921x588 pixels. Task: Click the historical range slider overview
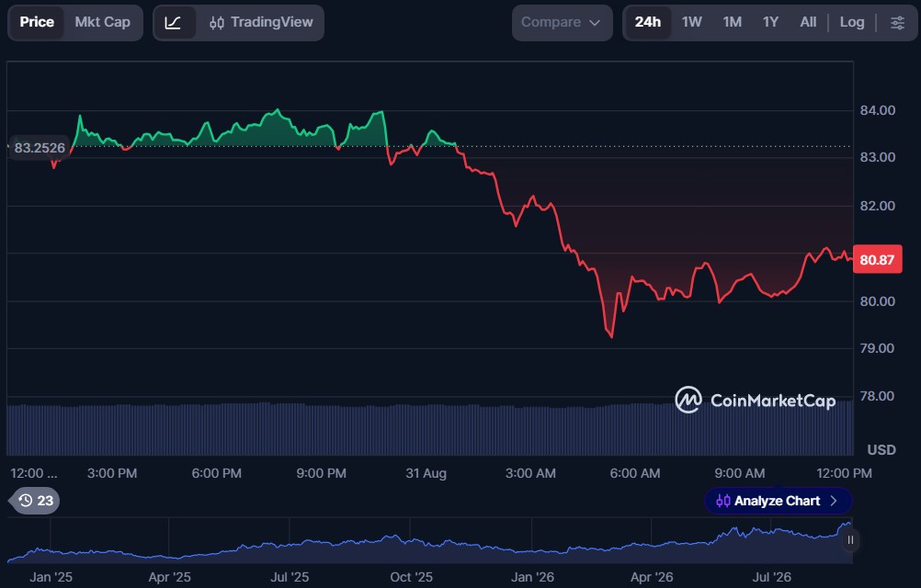tap(429, 541)
